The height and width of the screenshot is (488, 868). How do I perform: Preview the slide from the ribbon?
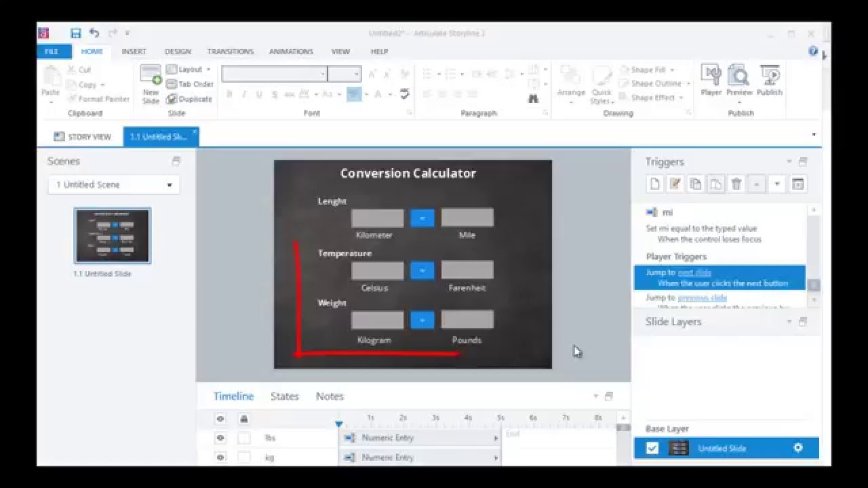pyautogui.click(x=739, y=81)
